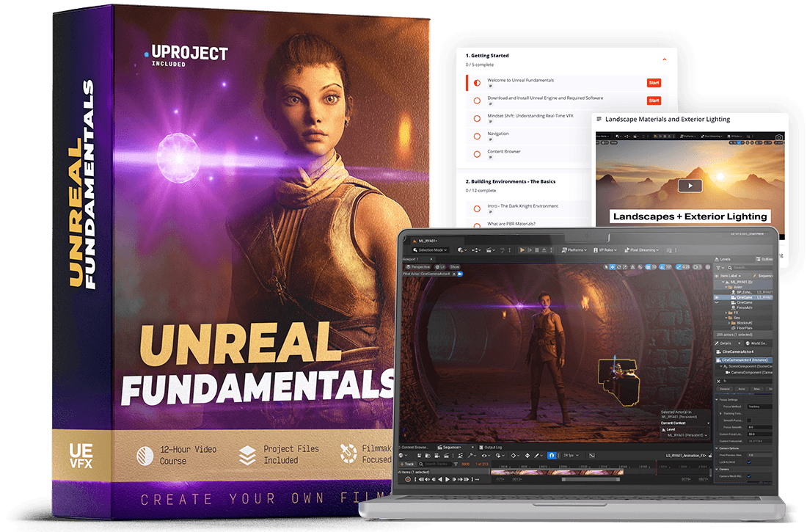The height and width of the screenshot is (532, 807).
Task: Click the viewport layout icon at far right
Action: click(x=708, y=267)
